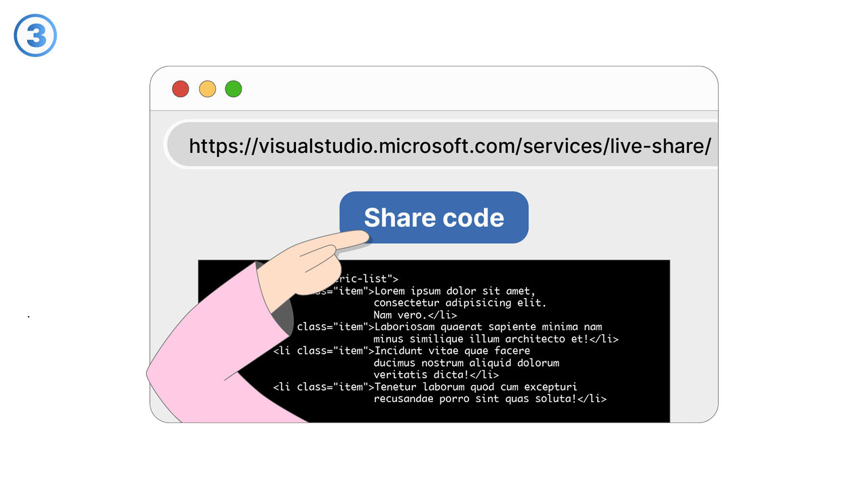Open the visualstudio.microsoft.com live-share link
This screenshot has width=868, height=489.
pyautogui.click(x=449, y=145)
